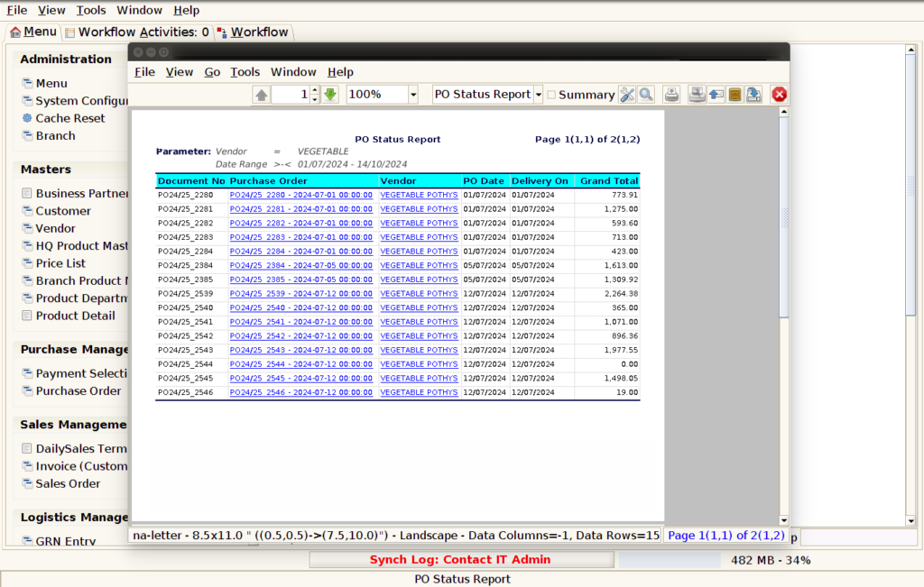
Task: Open Find magnifier icon in report toolbar
Action: point(646,95)
